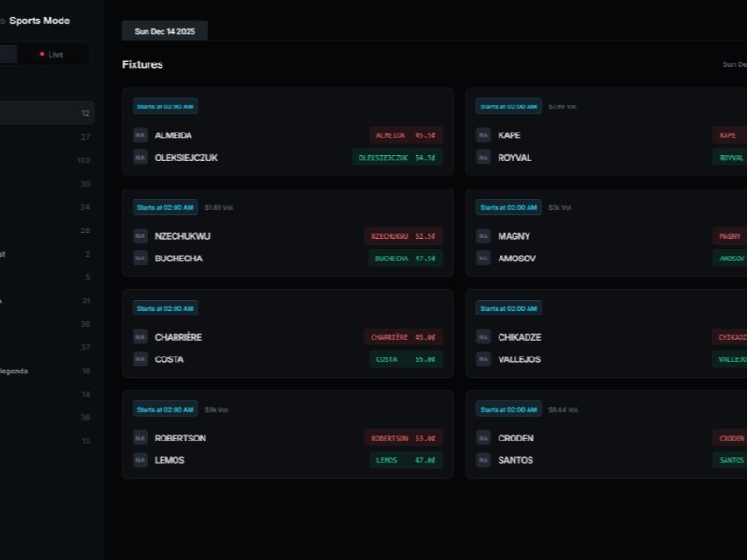Select the Sun Dec 14 2025 date tab

tap(164, 30)
